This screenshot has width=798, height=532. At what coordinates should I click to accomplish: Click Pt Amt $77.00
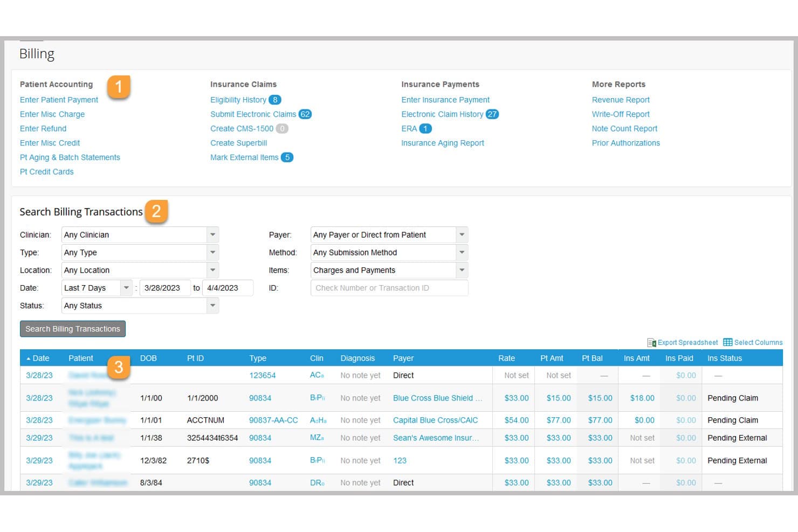(559, 420)
